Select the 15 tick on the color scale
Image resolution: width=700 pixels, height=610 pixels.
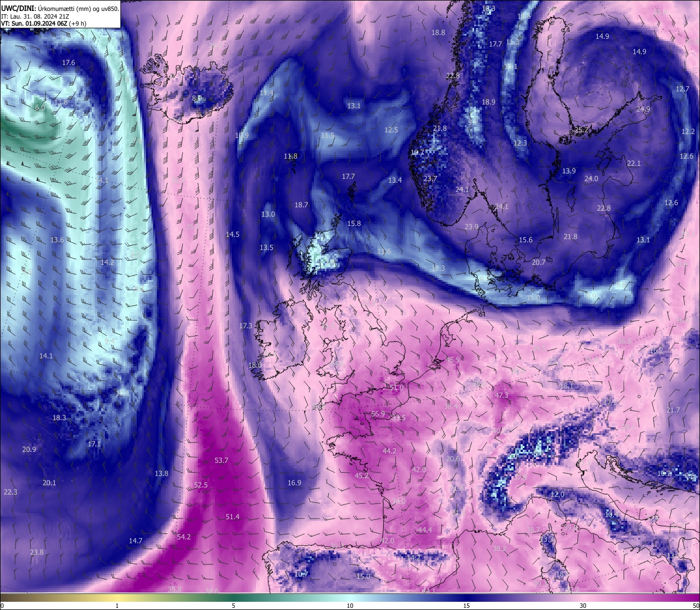466,606
